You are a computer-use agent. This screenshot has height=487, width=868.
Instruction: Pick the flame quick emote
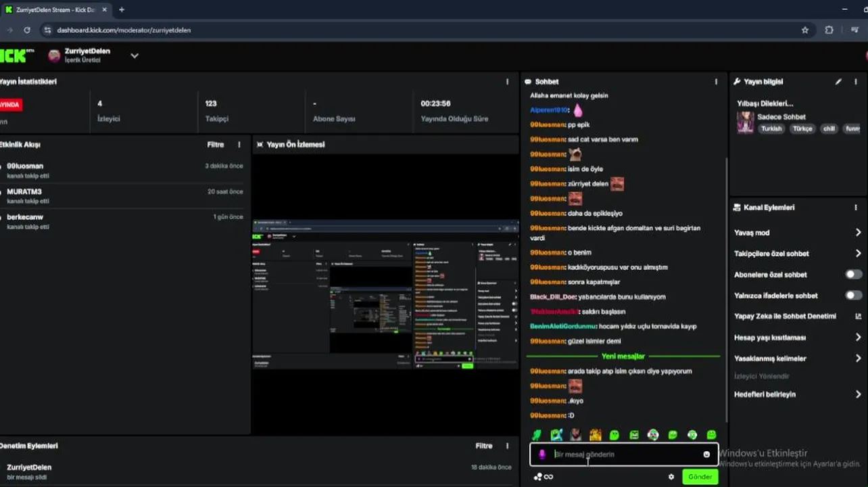[x=595, y=435]
